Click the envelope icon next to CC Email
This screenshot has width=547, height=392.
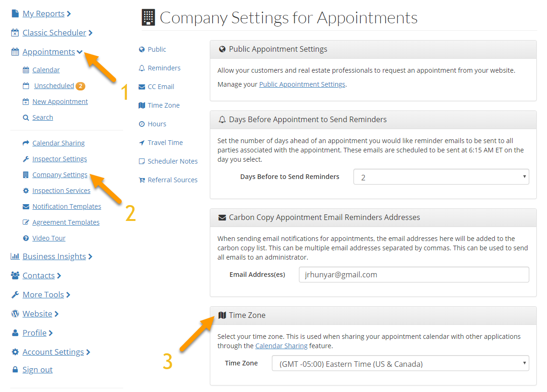tap(142, 87)
